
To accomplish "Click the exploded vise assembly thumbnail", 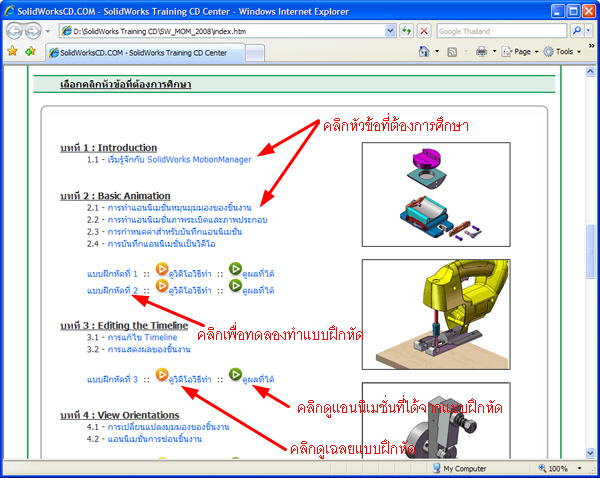I will tap(436, 194).
